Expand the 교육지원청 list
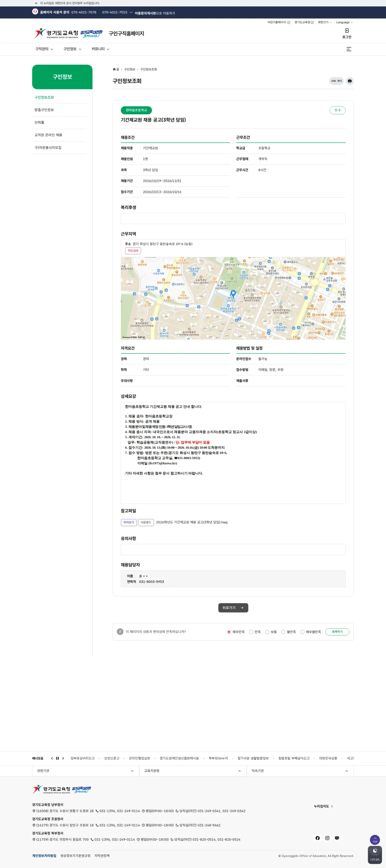Screen dimensions: 386x868 tap(193, 771)
